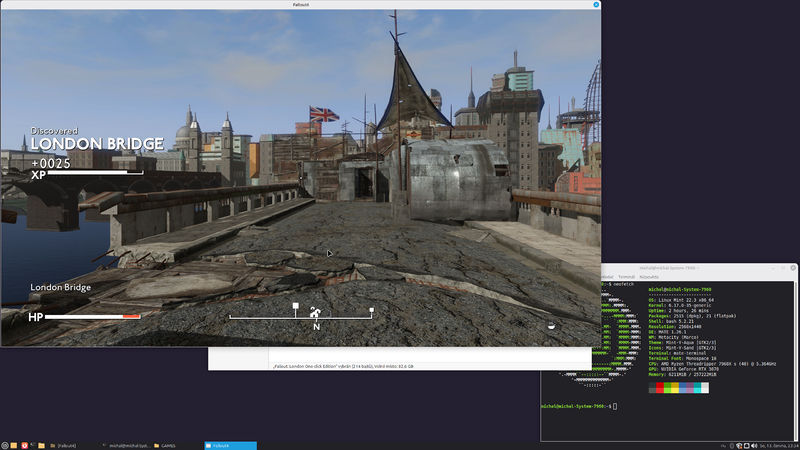This screenshot has width=800, height=450.
Task: Click the +0025 XP reward text
Action: tap(51, 163)
